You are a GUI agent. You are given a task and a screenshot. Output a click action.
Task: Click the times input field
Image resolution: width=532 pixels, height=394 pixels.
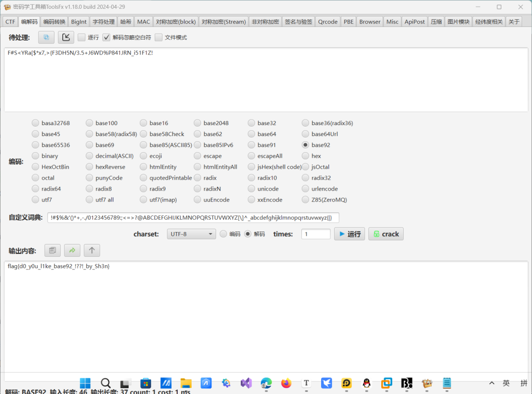[316, 234]
